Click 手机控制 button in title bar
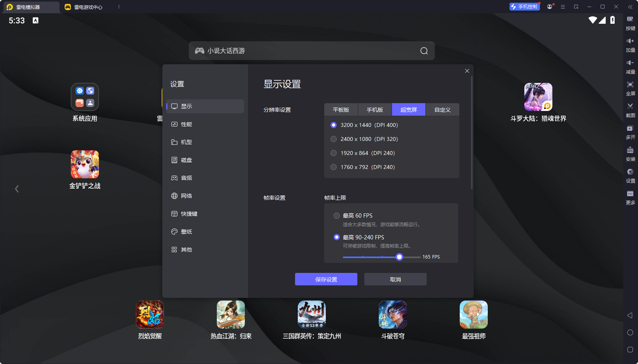Image resolution: width=638 pixels, height=364 pixels. pos(525,7)
